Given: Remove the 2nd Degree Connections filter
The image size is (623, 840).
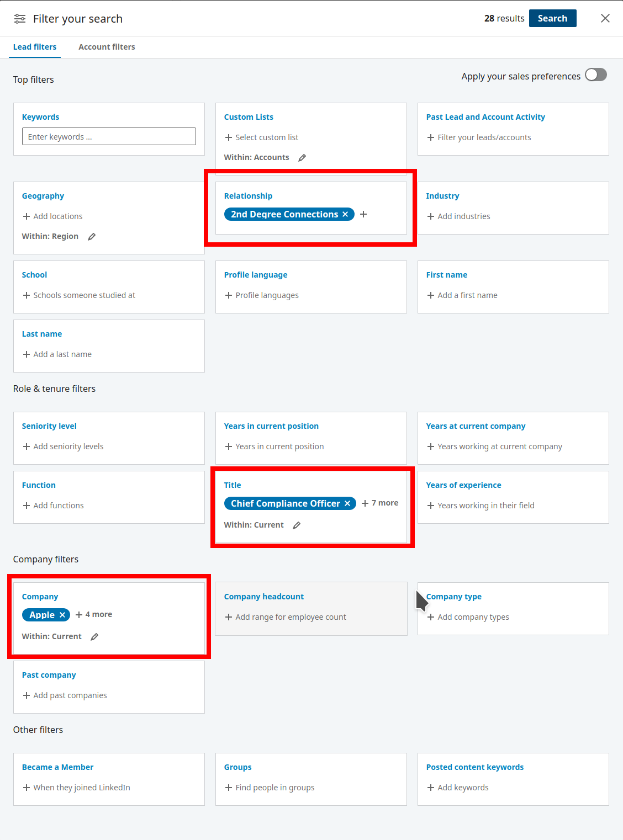Looking at the screenshot, I should tap(345, 214).
